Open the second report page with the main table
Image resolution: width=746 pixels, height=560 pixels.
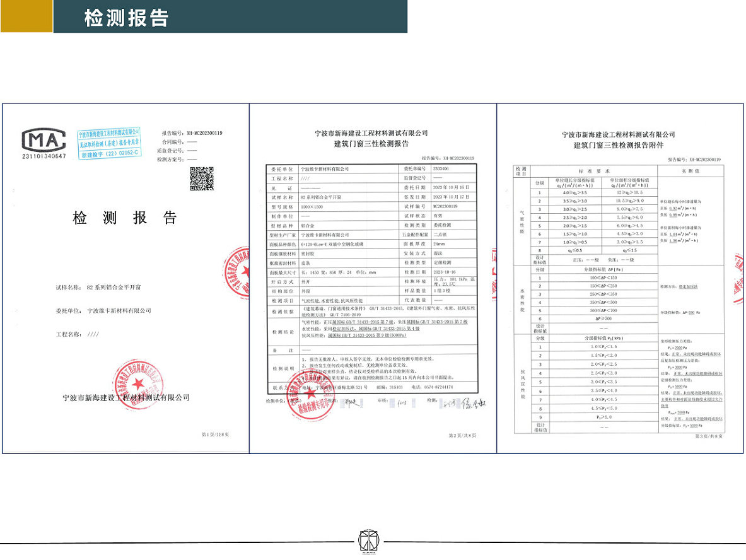373,278
